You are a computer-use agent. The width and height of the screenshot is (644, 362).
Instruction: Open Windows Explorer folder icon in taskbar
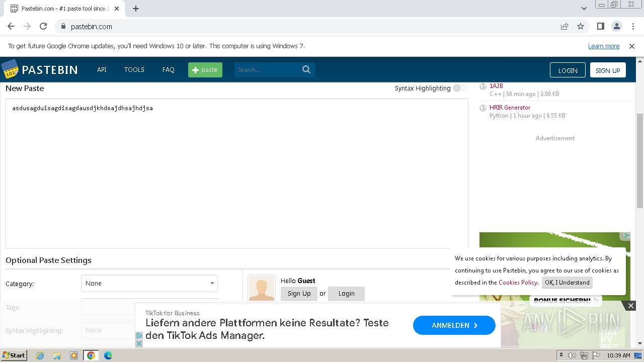click(x=57, y=355)
